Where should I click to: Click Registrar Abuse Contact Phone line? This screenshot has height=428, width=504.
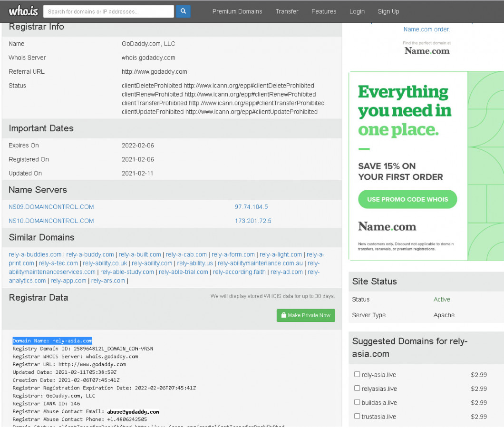click(80, 419)
